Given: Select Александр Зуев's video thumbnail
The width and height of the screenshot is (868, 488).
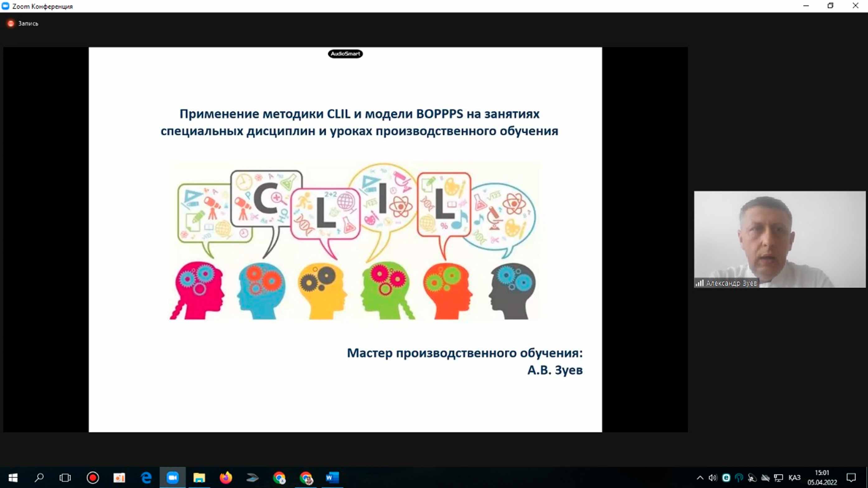Looking at the screenshot, I should click(779, 239).
